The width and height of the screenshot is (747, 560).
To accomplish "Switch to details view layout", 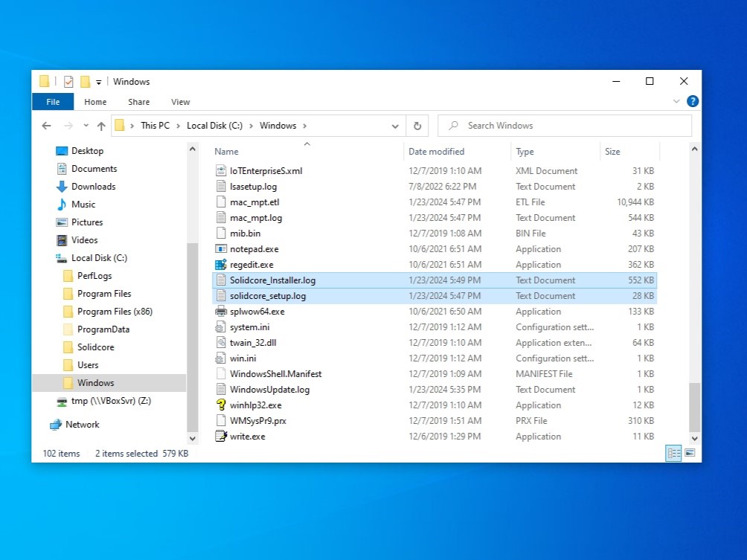I will (x=674, y=453).
